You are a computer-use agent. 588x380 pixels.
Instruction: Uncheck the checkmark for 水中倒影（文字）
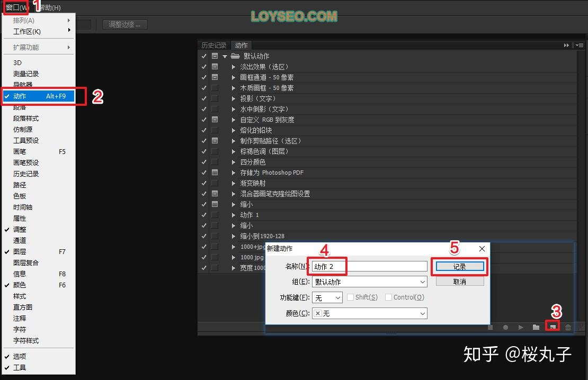coord(203,109)
